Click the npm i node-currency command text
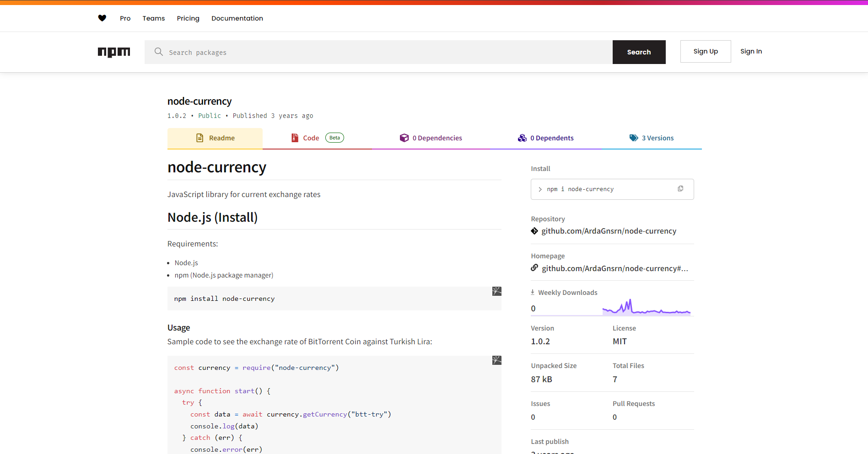Screen dimensions: 868x454 click(580, 189)
